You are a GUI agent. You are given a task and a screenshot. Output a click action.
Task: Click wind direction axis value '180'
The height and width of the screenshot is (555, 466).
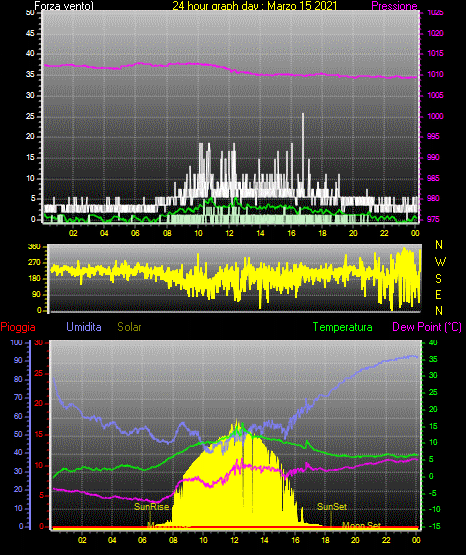click(34, 279)
